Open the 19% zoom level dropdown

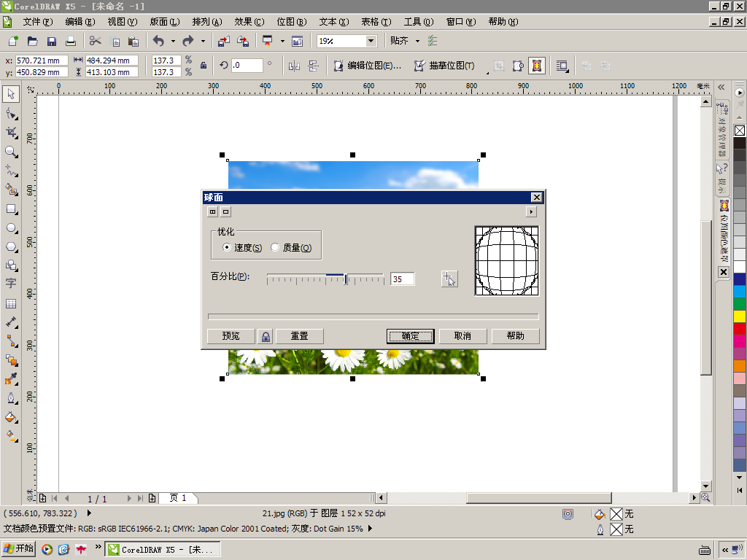point(371,41)
